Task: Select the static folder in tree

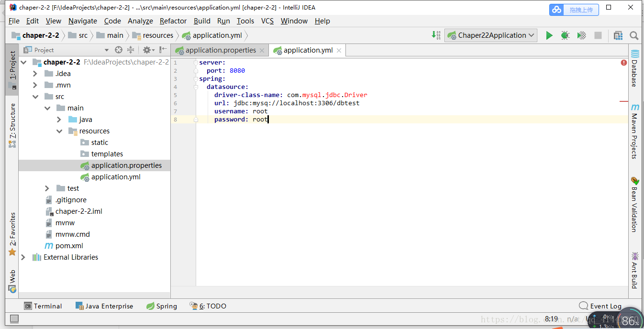Action: tap(100, 143)
